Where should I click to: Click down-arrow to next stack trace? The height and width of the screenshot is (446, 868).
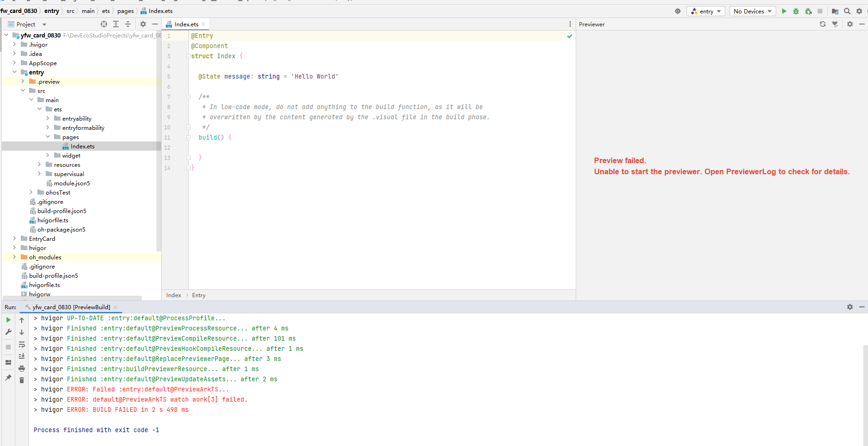coord(22,332)
